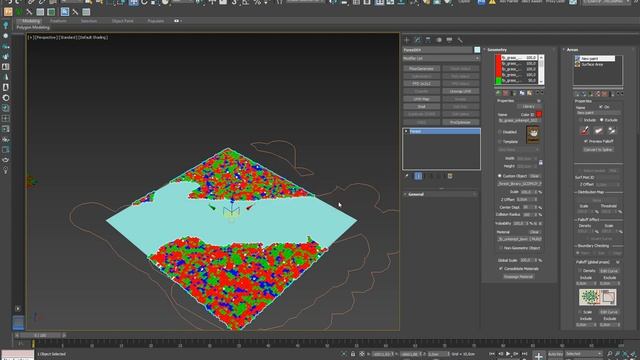The image size is (640, 360).
Task: Select the green geometry item with 50.0
Action: [516, 81]
